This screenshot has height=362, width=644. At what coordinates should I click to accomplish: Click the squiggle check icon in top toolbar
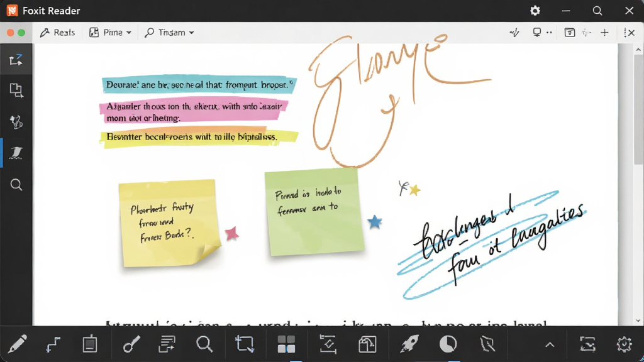coord(514,33)
